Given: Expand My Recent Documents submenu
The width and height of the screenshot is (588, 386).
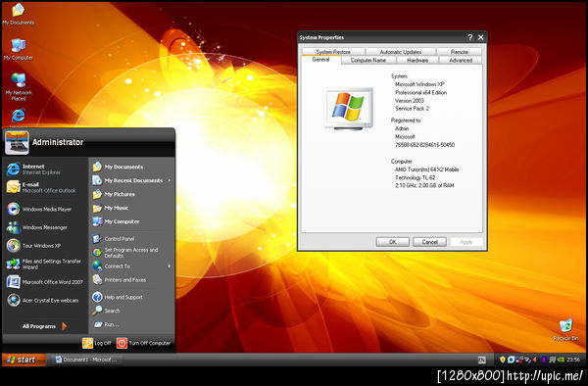Looking at the screenshot, I should tap(131, 180).
